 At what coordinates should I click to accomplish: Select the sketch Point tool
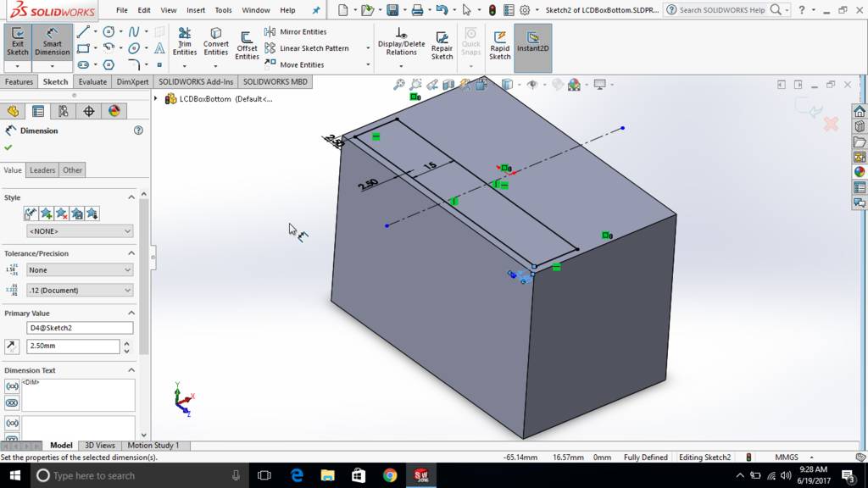click(x=159, y=64)
